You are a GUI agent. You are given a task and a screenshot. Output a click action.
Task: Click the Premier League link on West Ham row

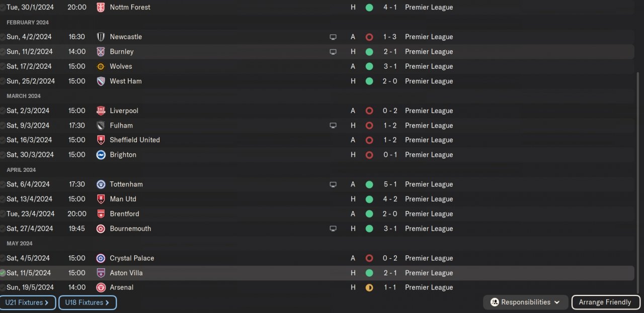[429, 81]
